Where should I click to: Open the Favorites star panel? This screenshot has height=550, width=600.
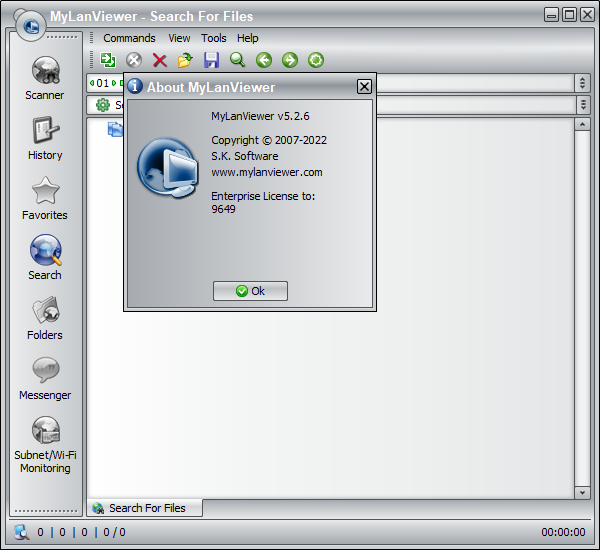pos(45,198)
